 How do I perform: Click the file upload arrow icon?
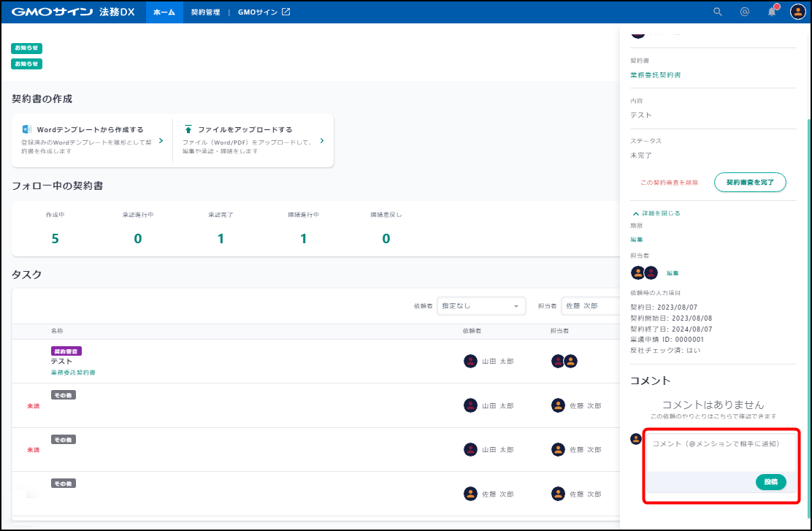tap(188, 129)
